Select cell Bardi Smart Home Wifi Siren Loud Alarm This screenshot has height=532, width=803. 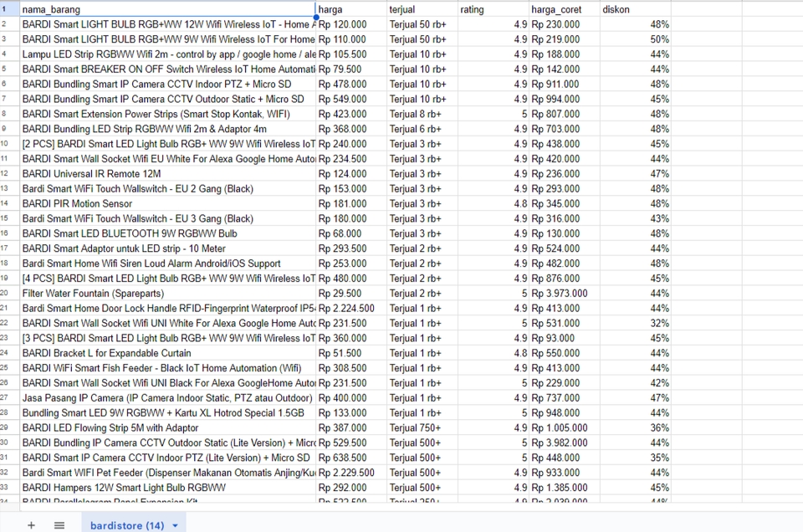tap(168, 263)
